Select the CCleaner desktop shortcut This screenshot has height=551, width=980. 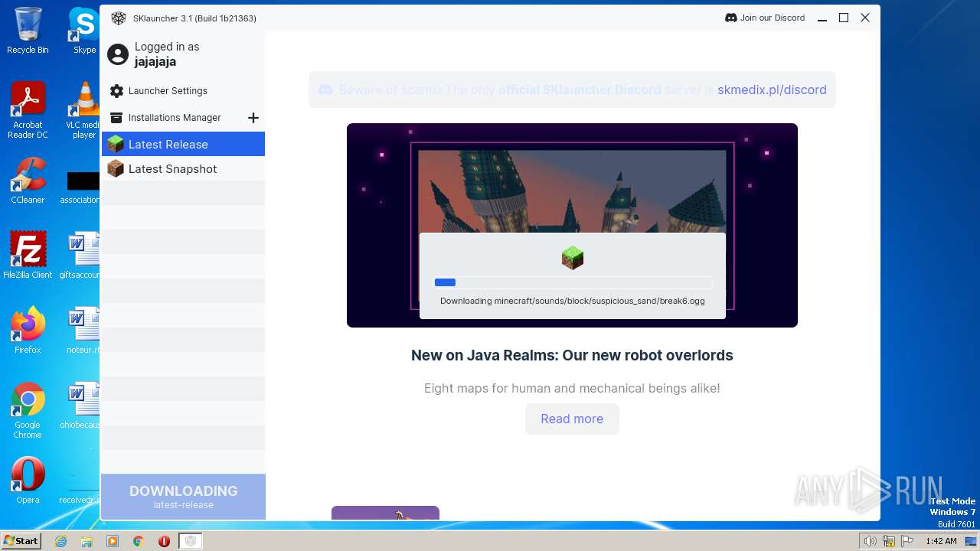(28, 181)
